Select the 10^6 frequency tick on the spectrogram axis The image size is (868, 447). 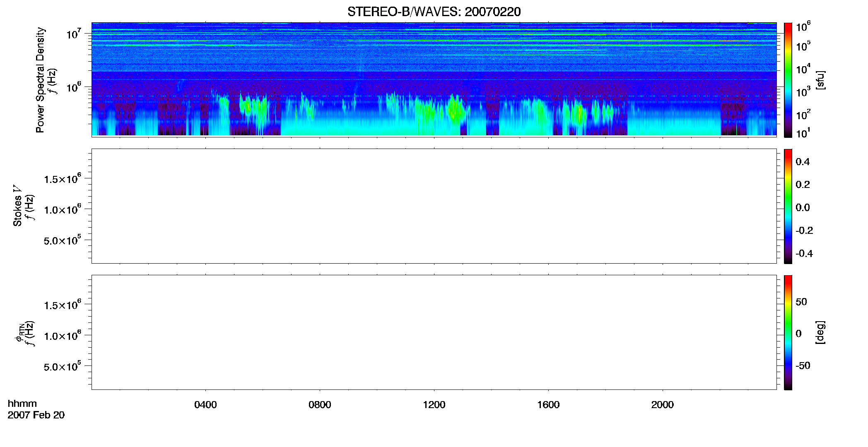coord(74,87)
